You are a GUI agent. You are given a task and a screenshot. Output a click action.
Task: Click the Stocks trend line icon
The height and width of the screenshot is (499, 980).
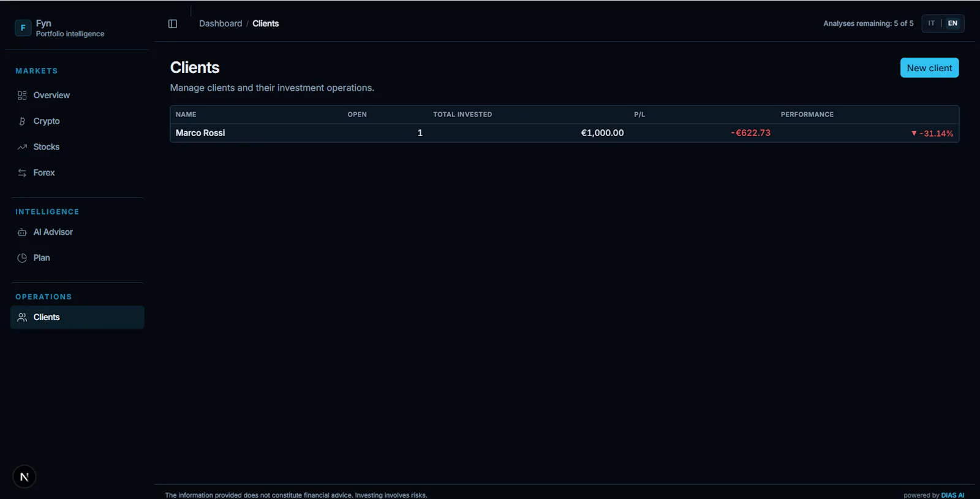tap(22, 147)
